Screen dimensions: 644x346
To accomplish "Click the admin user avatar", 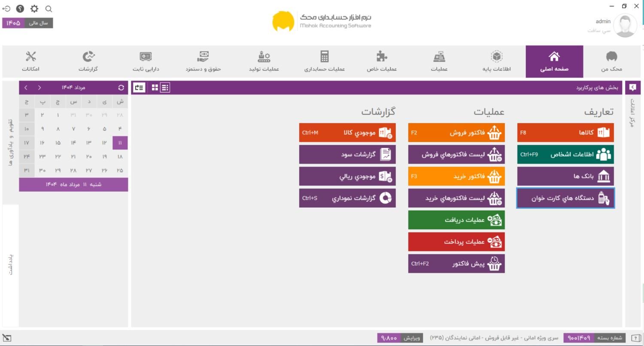I will pos(625,26).
